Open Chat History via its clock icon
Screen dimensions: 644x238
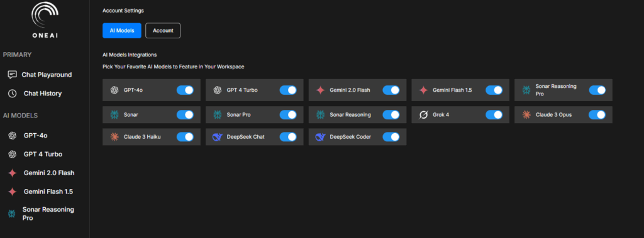tap(13, 94)
